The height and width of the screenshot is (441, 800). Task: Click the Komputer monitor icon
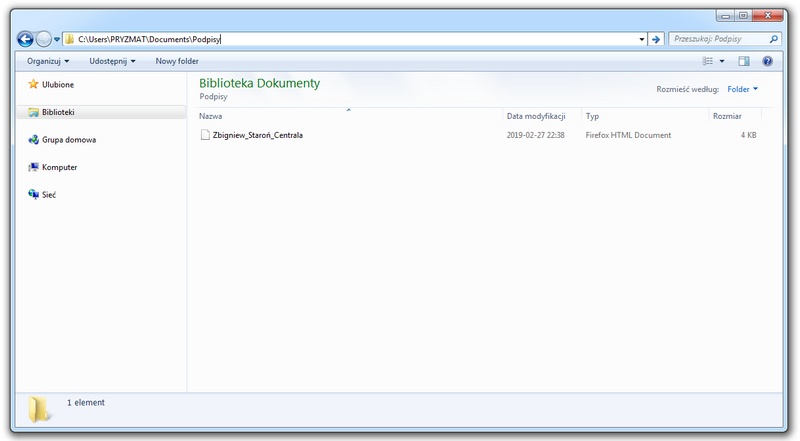[33, 167]
